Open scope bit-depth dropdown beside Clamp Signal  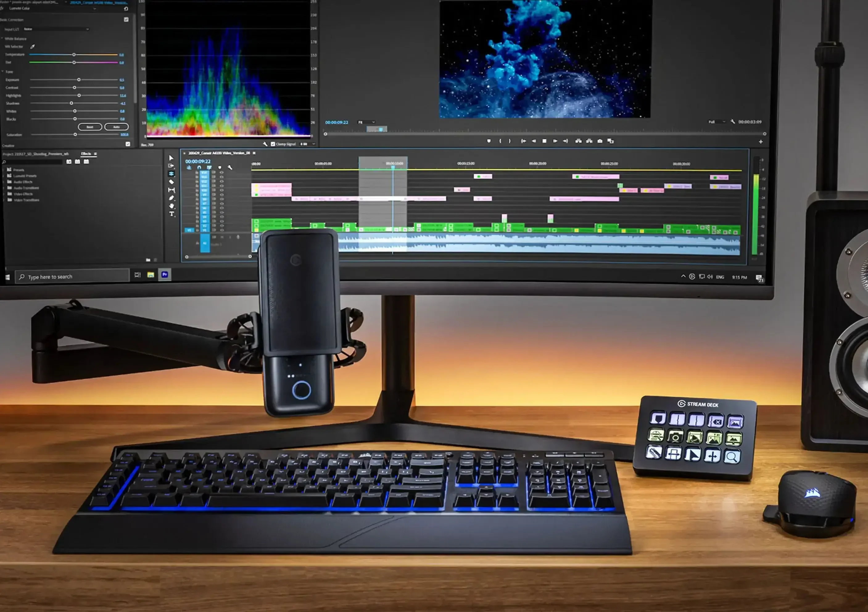pyautogui.click(x=308, y=144)
